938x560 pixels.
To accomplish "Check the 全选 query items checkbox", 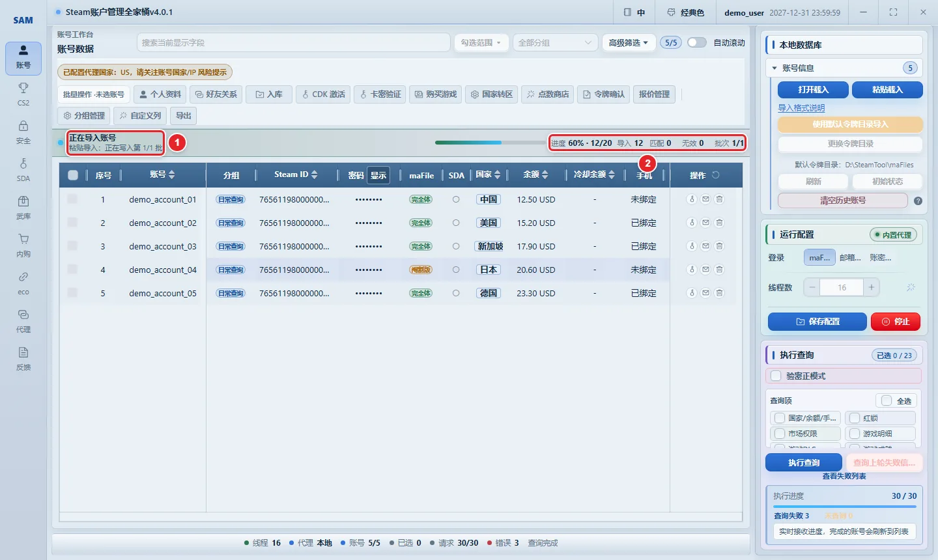I will pos(887,400).
